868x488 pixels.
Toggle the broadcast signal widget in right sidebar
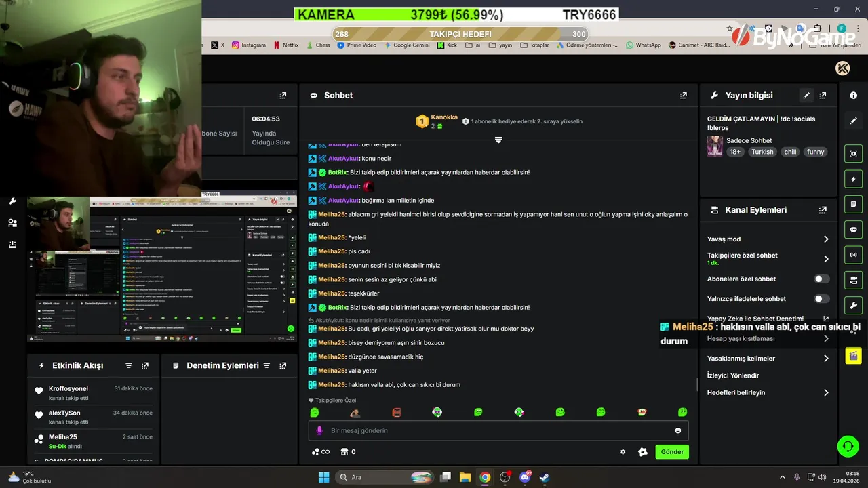click(x=853, y=255)
